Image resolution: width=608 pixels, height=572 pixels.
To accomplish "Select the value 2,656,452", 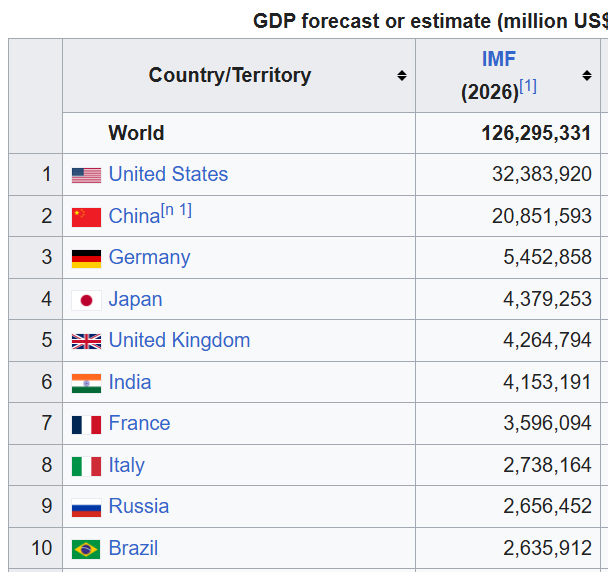I will 548,506.
